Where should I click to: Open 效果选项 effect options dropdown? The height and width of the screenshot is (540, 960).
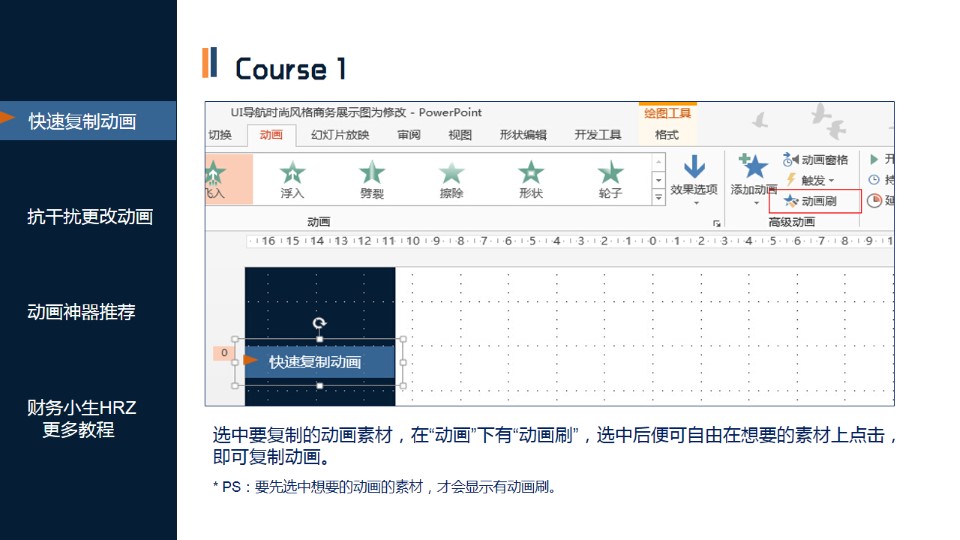pos(693,178)
